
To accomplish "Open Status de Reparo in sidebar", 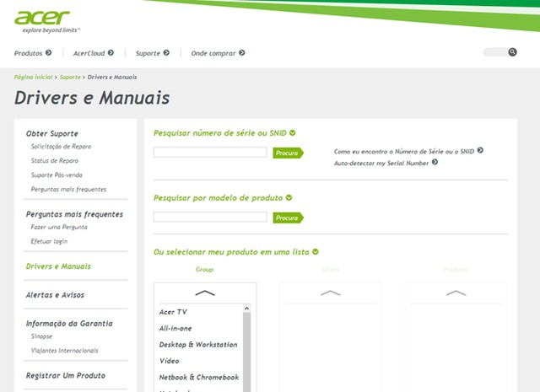I will (x=54, y=161).
